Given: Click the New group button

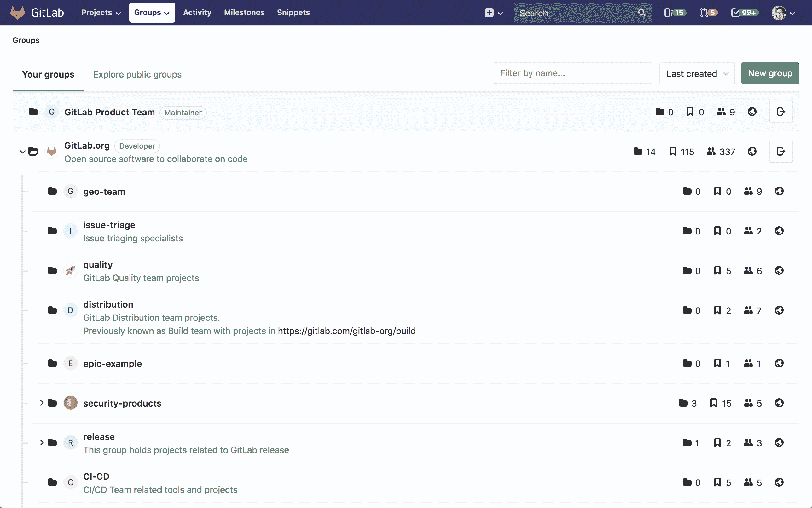Looking at the screenshot, I should point(770,73).
